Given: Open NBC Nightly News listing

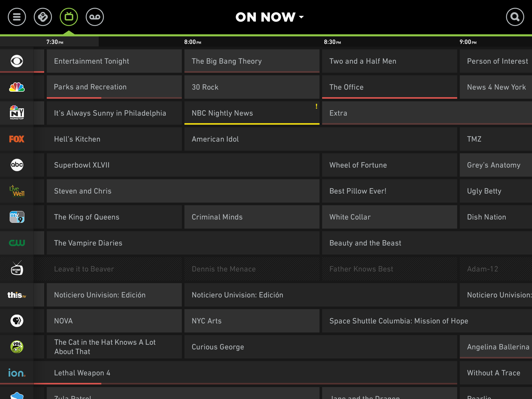Looking at the screenshot, I should (252, 113).
